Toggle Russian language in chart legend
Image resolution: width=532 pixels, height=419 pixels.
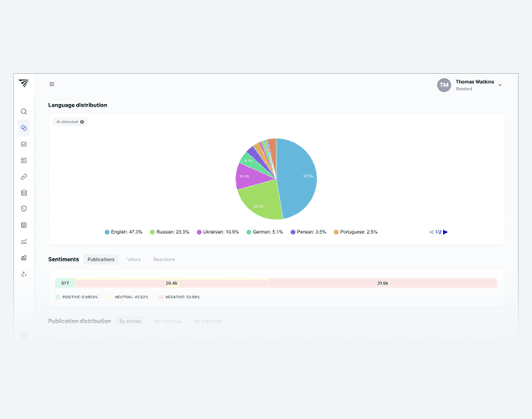(170, 232)
